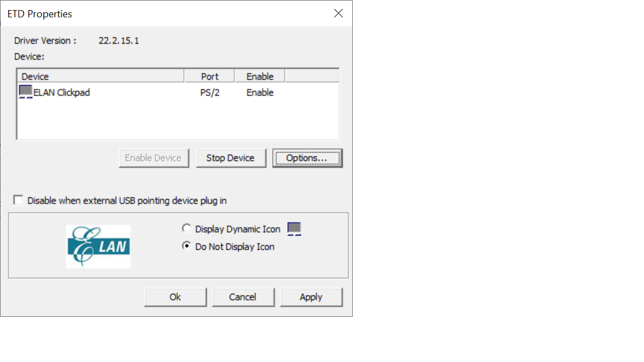Click the ELAN logo image
The width and height of the screenshot is (644, 362).
click(x=98, y=246)
